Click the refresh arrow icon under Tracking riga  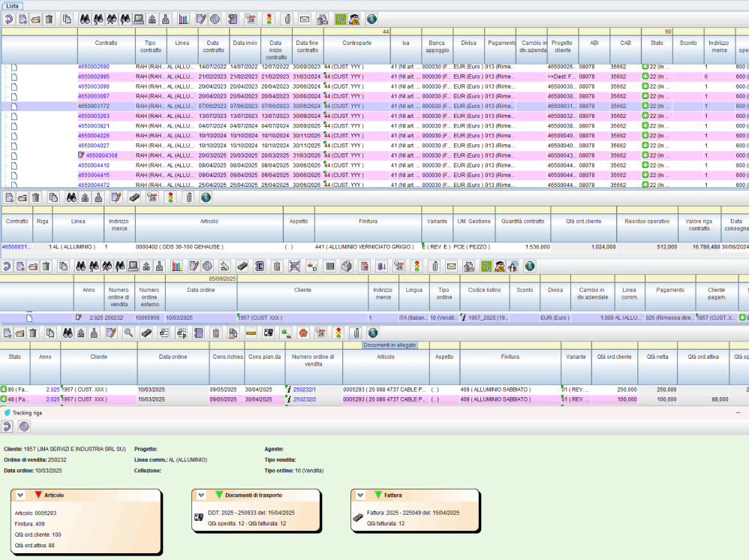pos(8,426)
